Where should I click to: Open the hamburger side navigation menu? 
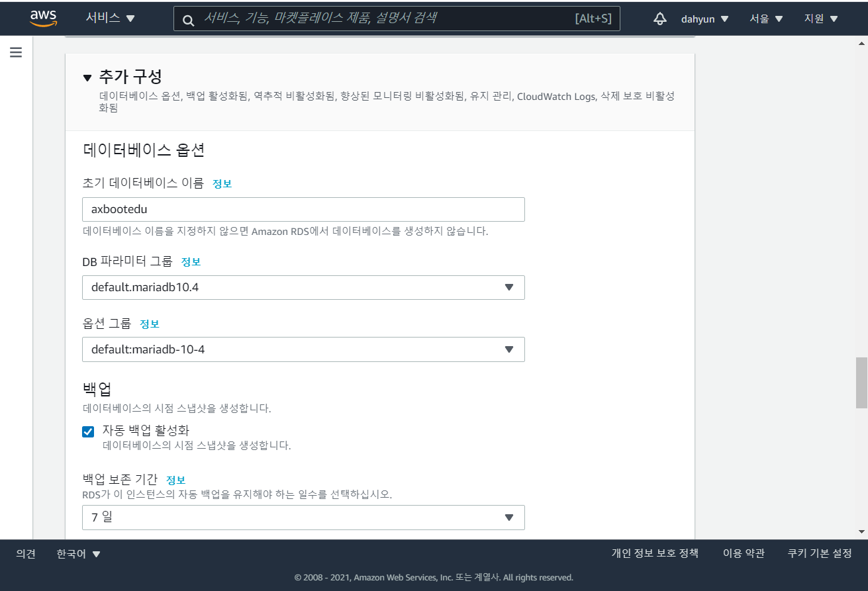pyautogui.click(x=16, y=52)
